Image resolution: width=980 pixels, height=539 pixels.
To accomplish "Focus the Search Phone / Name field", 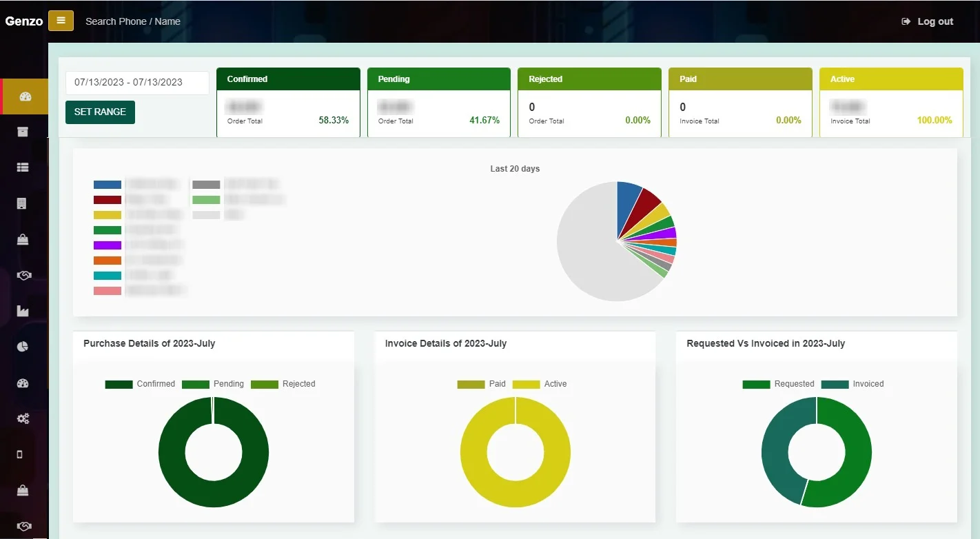I will click(133, 21).
